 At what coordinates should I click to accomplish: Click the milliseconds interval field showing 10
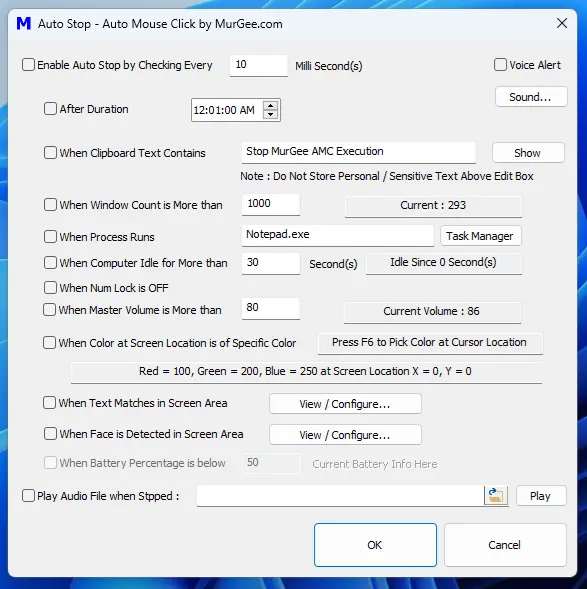(259, 65)
